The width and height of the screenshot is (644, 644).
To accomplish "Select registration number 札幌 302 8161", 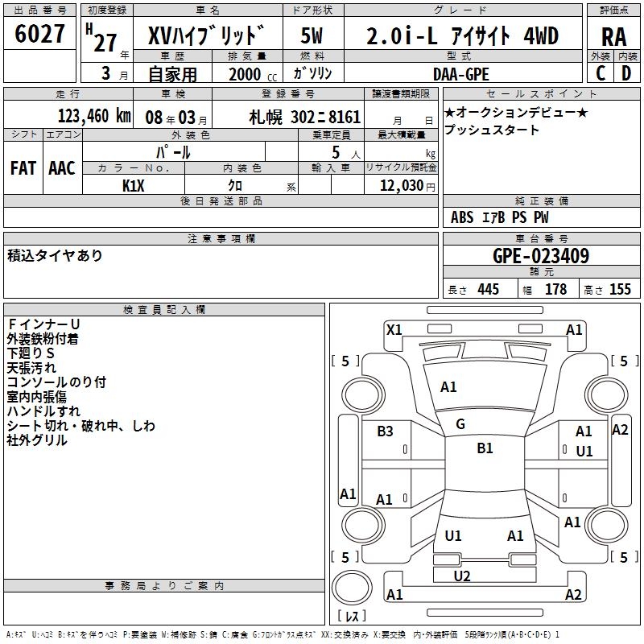I will (x=305, y=118).
